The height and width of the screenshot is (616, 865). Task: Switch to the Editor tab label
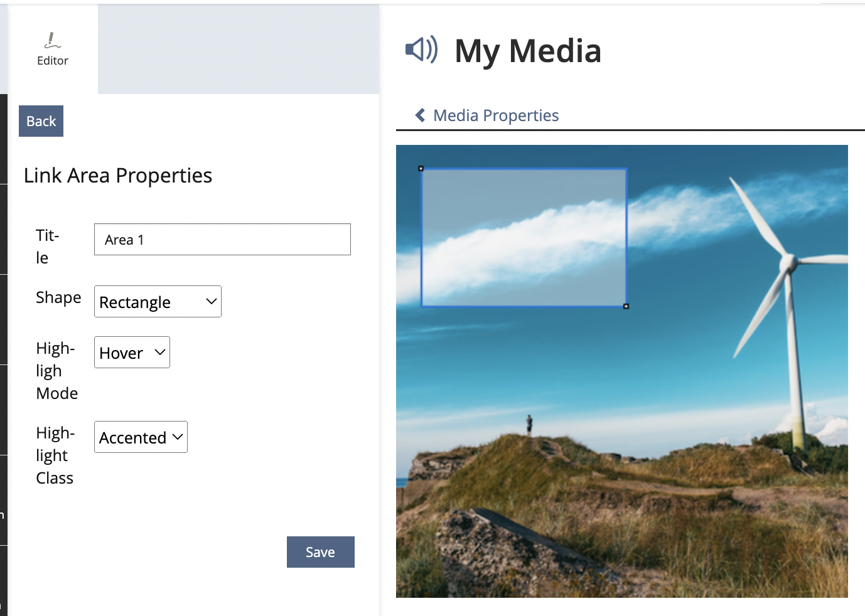53,61
